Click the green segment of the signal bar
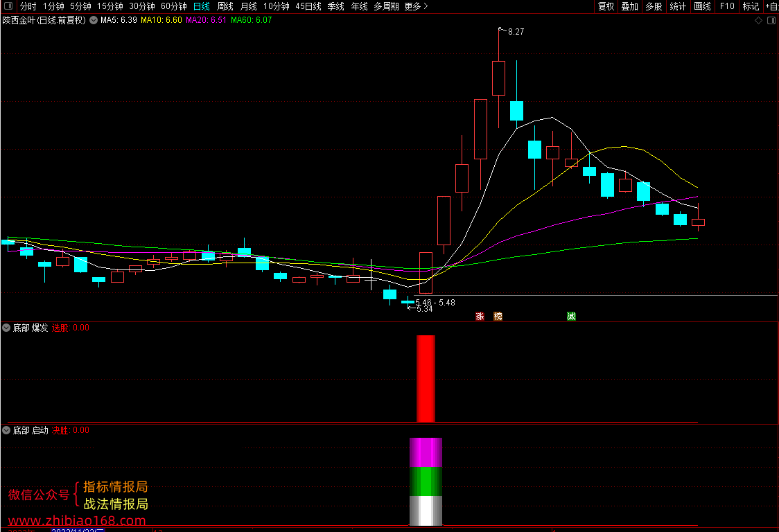Viewport: 779px width, 532px height. coord(426,481)
